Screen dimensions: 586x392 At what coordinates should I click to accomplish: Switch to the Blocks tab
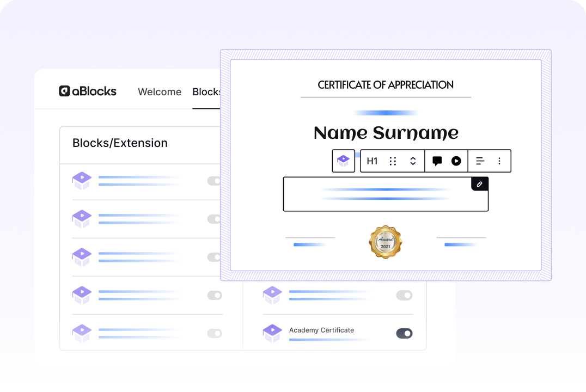pos(206,92)
